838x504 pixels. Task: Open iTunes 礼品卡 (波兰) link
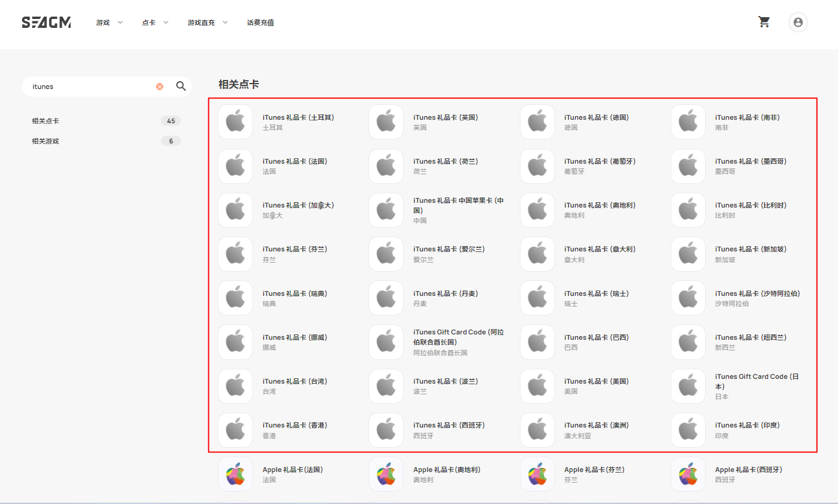coord(446,381)
